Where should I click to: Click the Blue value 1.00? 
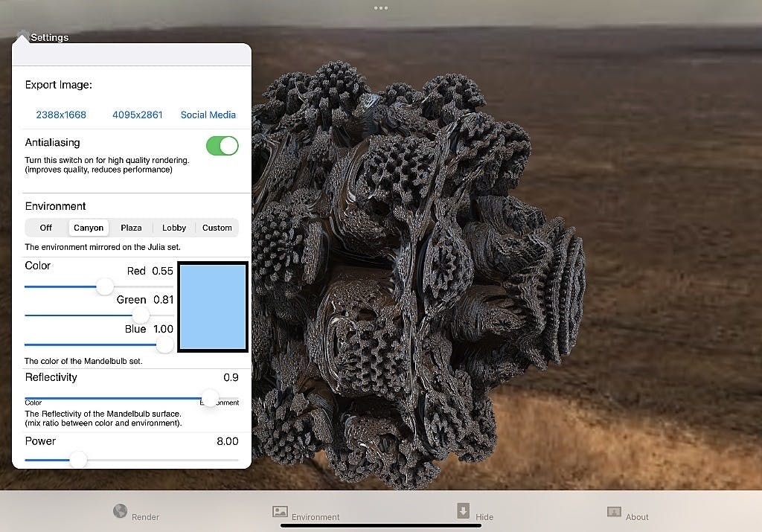click(163, 329)
